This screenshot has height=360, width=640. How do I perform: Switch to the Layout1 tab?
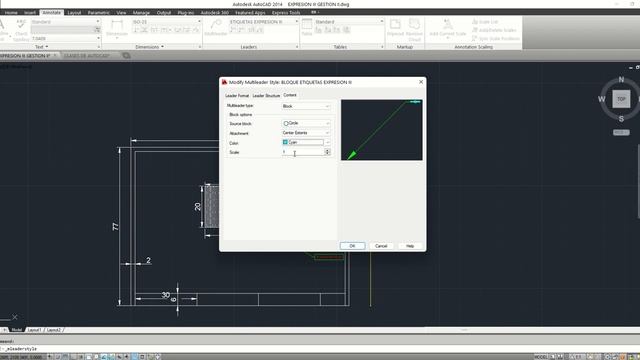34,330
